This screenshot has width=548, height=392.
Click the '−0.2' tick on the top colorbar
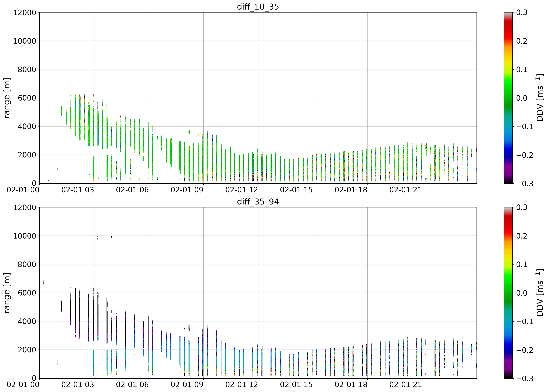tap(525, 155)
